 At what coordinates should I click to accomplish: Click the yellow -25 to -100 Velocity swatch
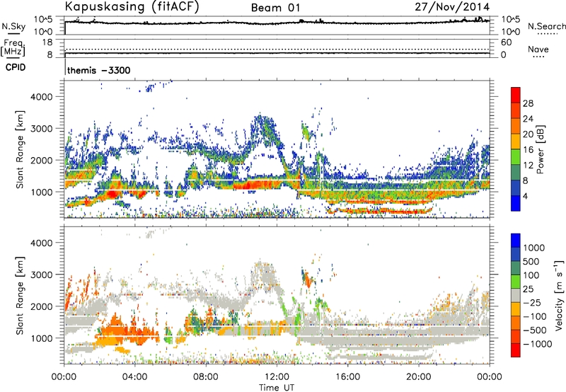click(516, 309)
